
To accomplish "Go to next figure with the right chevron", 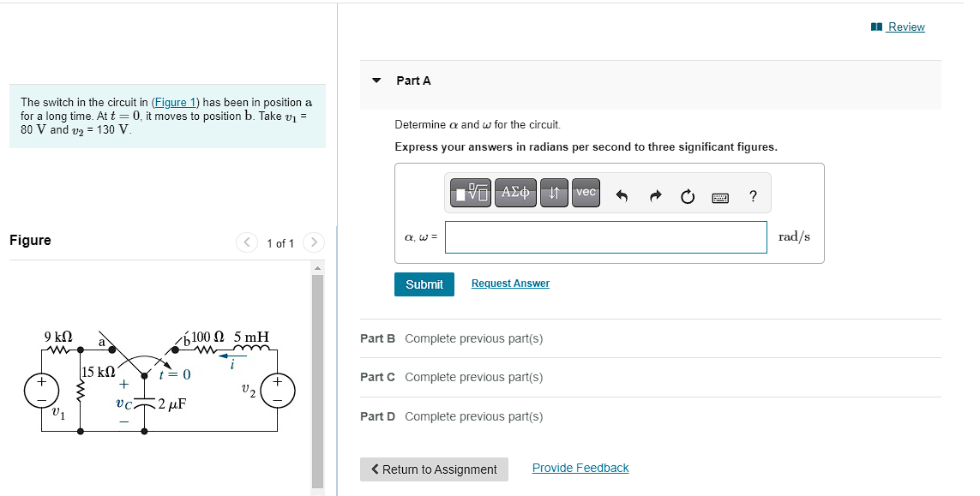I will (x=315, y=242).
